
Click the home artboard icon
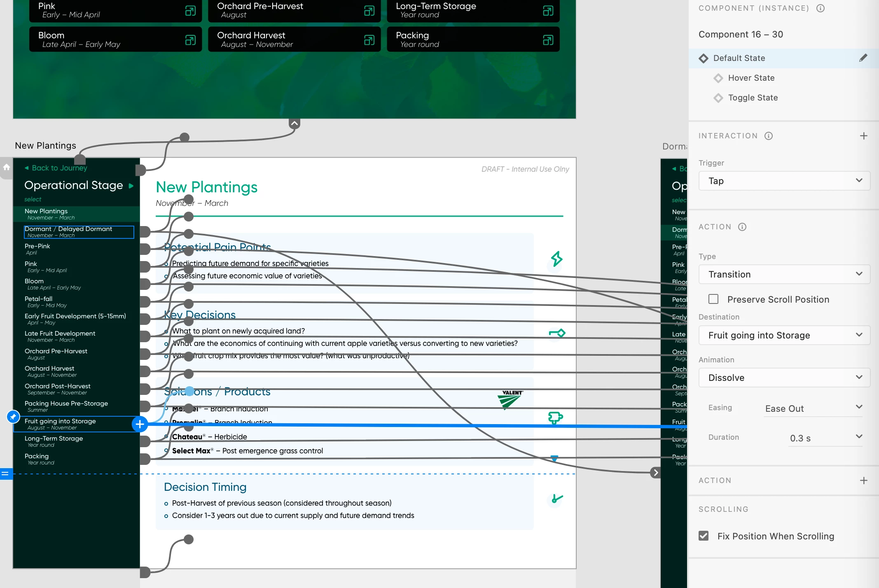pos(7,168)
